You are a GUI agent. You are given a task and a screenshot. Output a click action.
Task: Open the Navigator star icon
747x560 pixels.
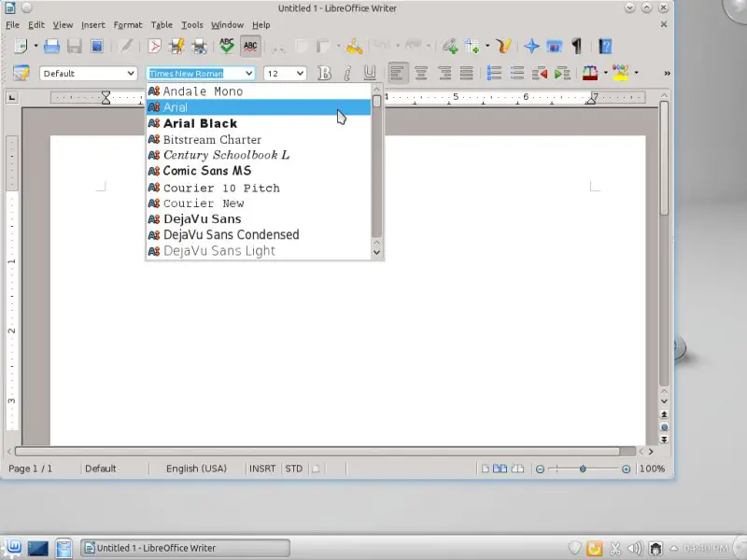coord(531,46)
